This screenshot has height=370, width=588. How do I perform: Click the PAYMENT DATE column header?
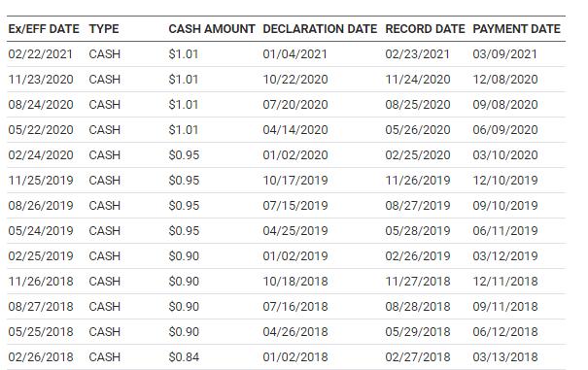516,29
